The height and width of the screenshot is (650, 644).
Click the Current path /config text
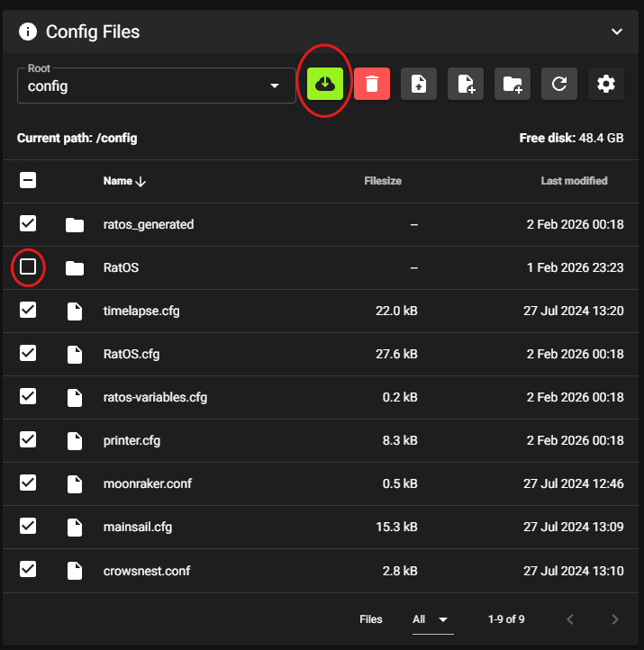click(x=77, y=138)
